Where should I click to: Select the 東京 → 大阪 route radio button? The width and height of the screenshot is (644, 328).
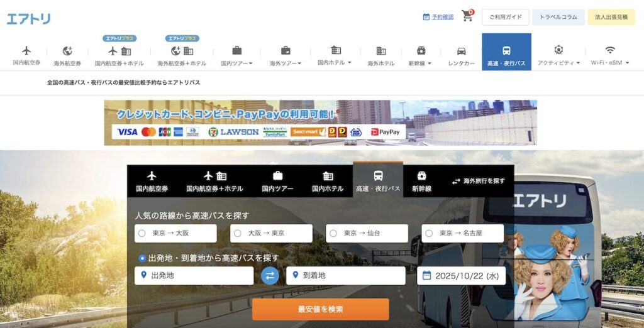pos(142,233)
